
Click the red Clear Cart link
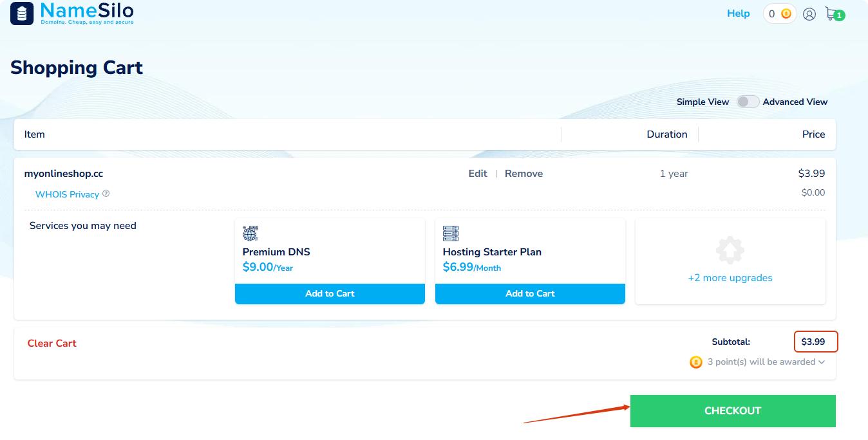52,344
